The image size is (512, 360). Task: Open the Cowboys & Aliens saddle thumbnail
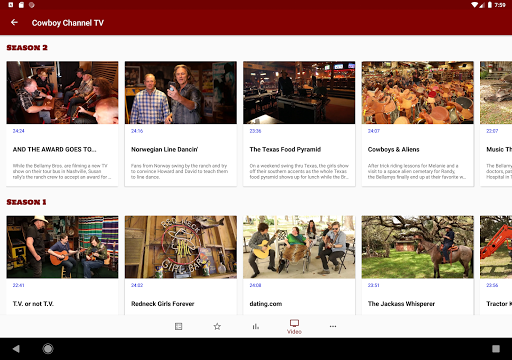[417, 92]
